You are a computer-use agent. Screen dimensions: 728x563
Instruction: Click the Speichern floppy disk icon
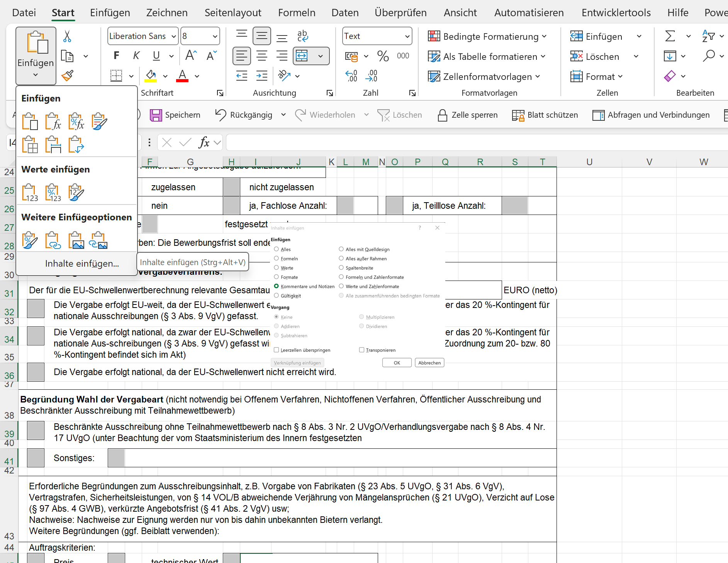pos(156,115)
